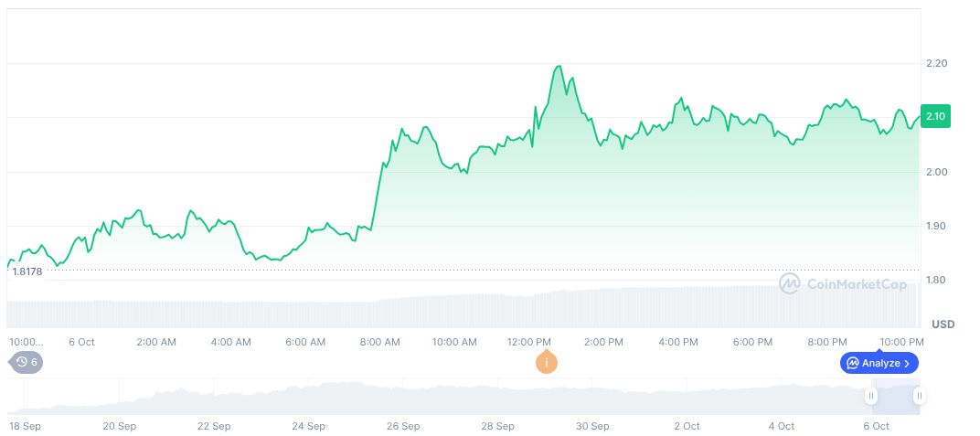Click 18 Sep on the overview timeline

(23, 426)
